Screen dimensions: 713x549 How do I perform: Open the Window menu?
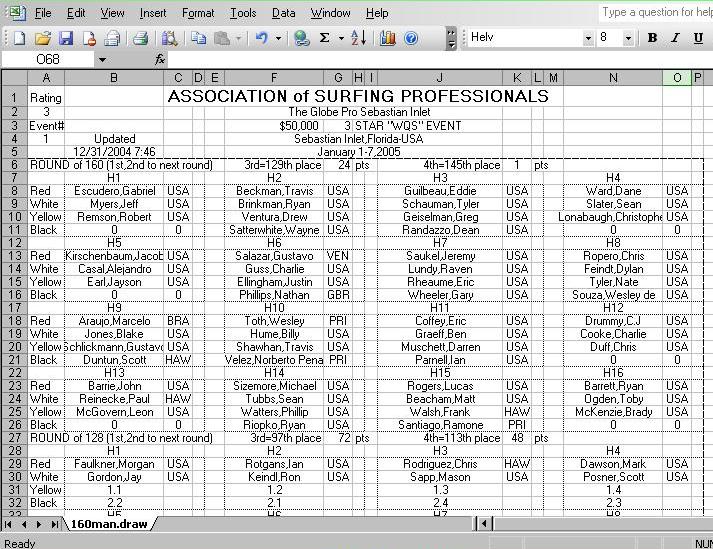(x=331, y=13)
